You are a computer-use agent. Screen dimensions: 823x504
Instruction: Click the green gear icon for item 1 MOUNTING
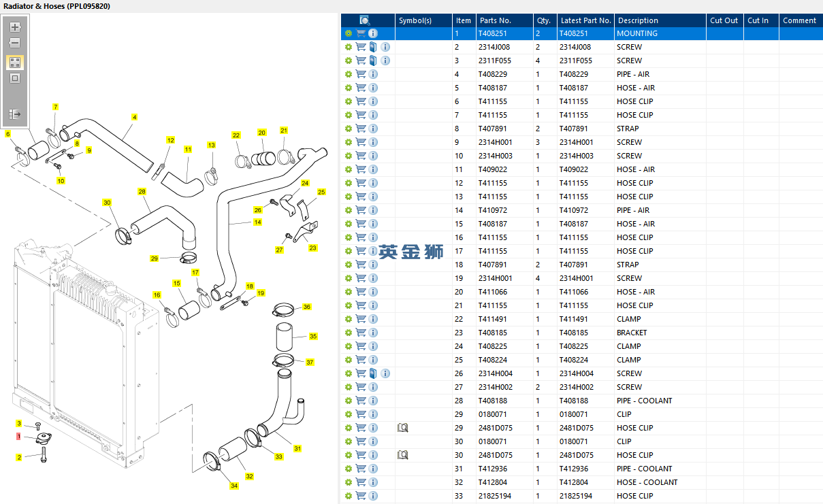[x=349, y=33]
